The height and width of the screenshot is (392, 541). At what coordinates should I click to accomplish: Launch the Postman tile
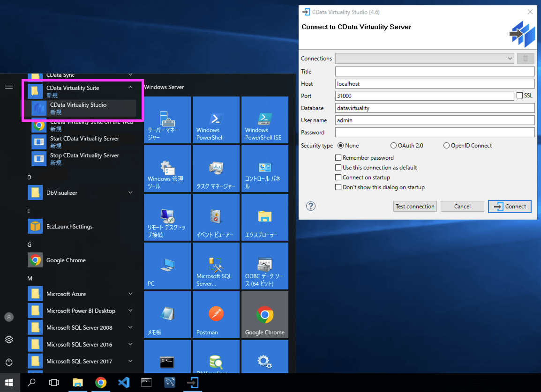216,314
